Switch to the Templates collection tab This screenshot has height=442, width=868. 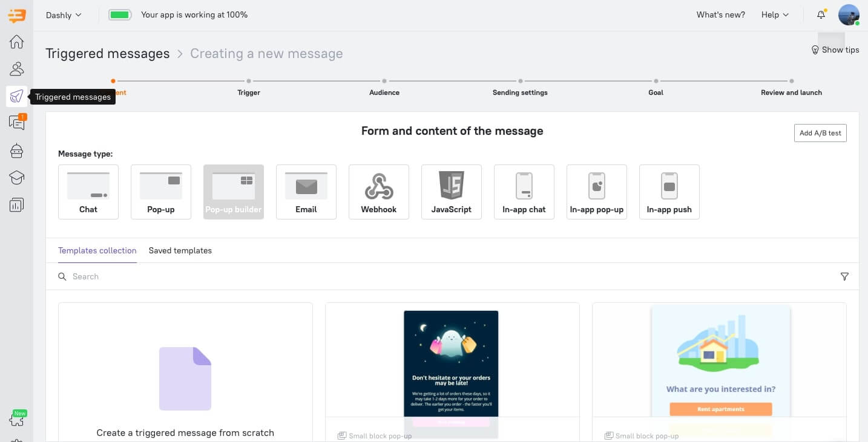click(x=97, y=250)
